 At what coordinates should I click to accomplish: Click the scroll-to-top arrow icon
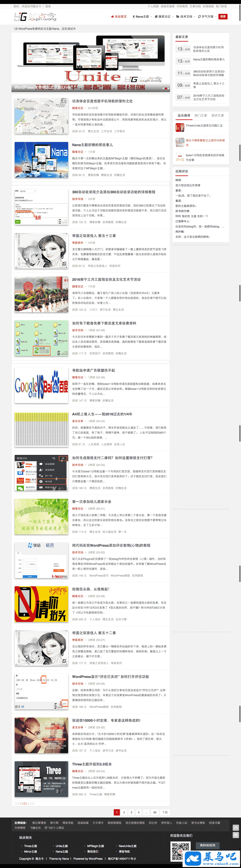236,828
